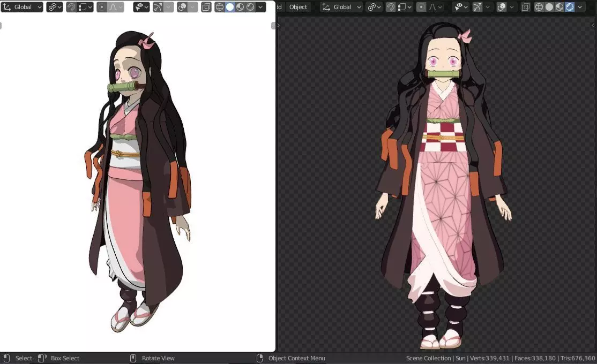Open gizmo options arrow in right viewport
The image size is (597, 364).
tap(487, 7)
